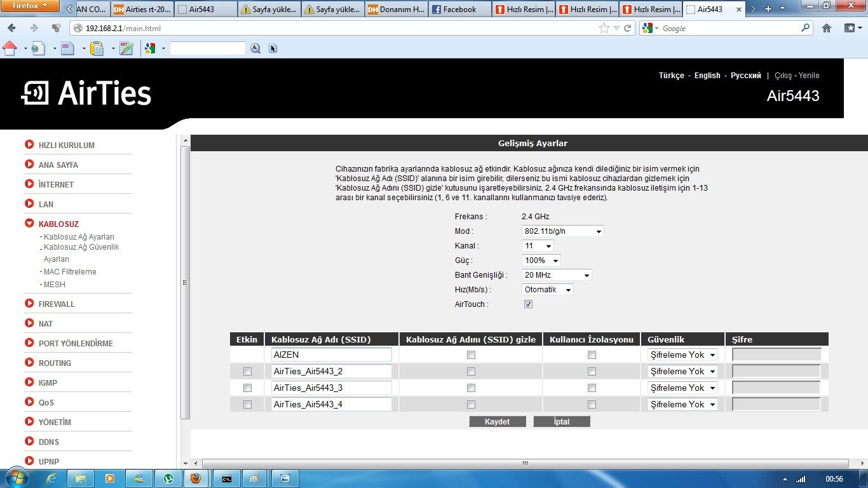868x488 pixels.
Task: Click the İptal button
Action: [562, 422]
